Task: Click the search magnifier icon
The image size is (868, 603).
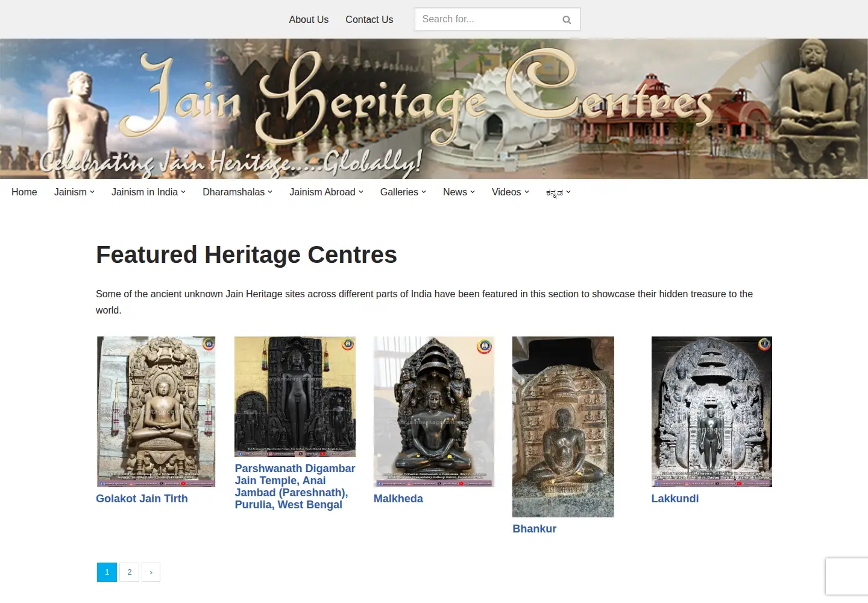Action: (x=567, y=20)
